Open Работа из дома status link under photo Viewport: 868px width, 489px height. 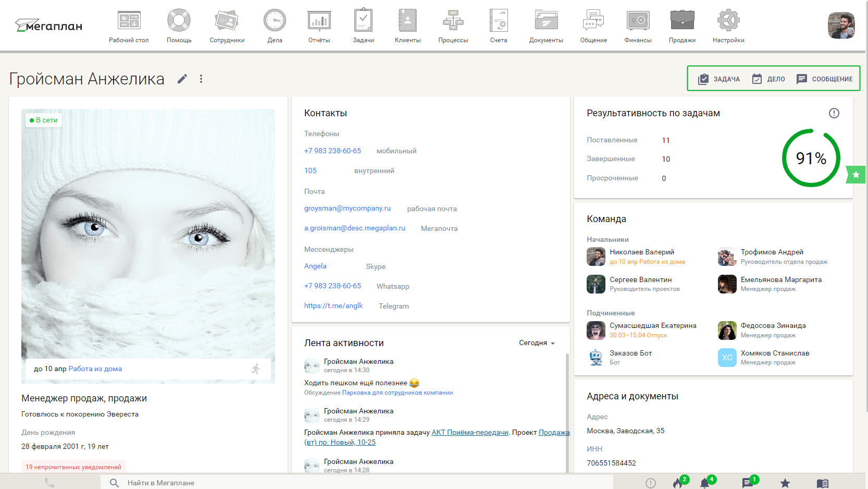[x=95, y=369]
